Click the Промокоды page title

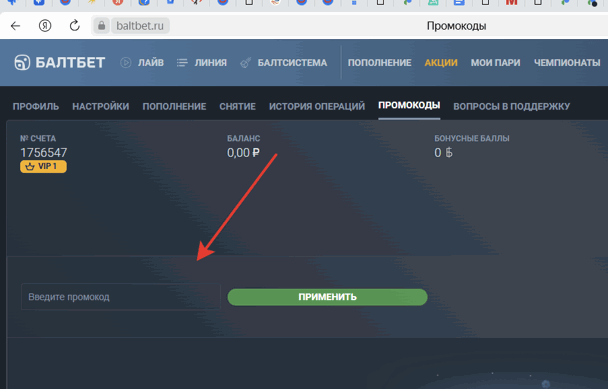tap(456, 26)
